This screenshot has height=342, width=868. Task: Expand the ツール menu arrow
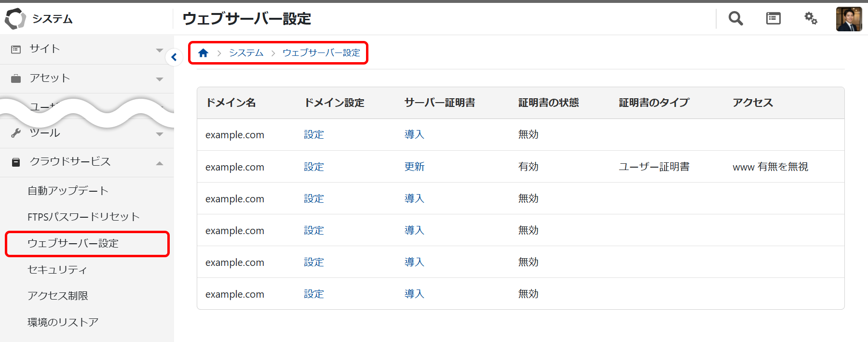(160, 134)
